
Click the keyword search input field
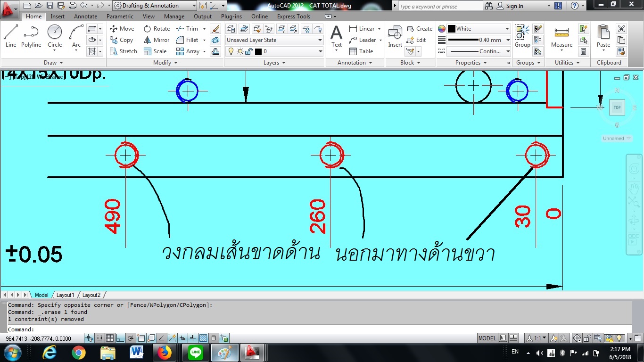click(440, 6)
